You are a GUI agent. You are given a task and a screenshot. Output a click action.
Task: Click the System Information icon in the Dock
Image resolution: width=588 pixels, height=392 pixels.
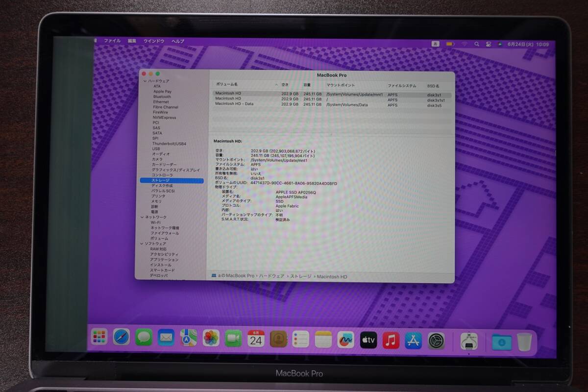click(x=469, y=341)
